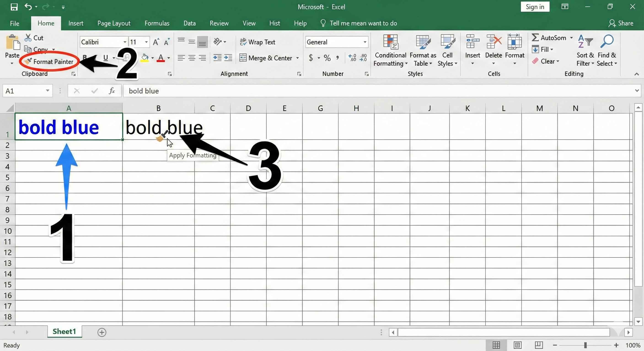The image size is (644, 351).
Task: Click the Cut scissors icon
Action: pyautogui.click(x=28, y=38)
